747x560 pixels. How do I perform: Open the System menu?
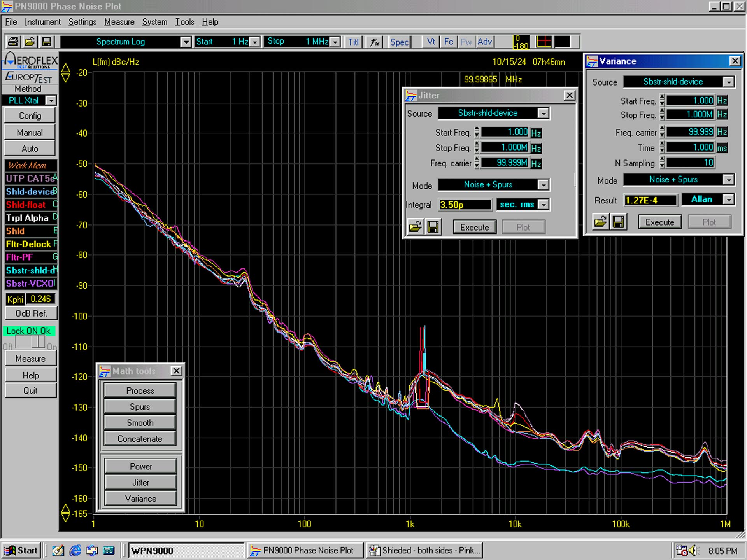[154, 22]
